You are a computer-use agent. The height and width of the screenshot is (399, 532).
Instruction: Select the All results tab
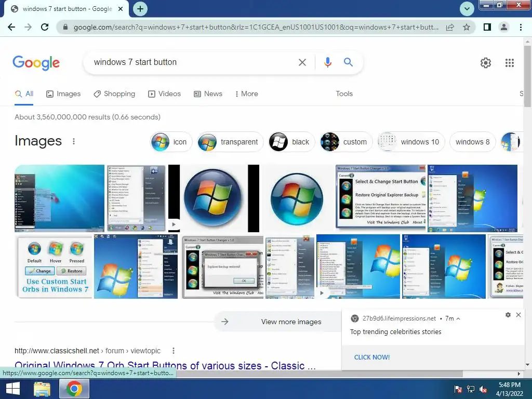point(24,94)
